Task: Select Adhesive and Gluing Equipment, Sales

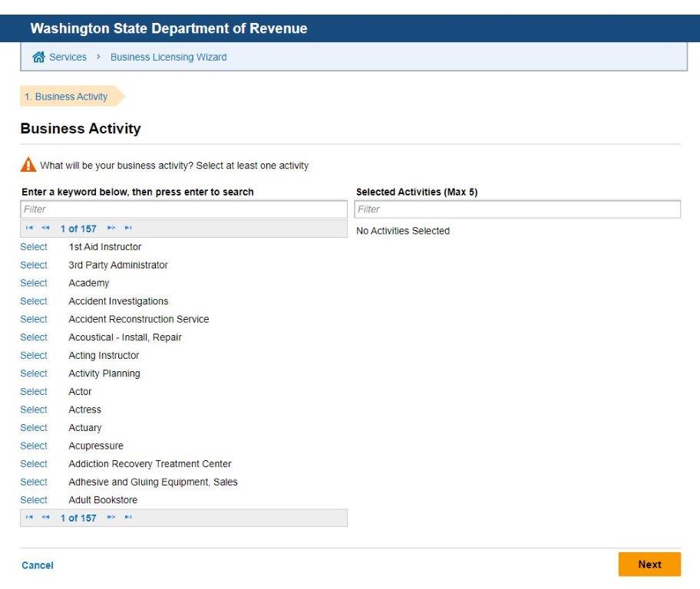Action: click(34, 482)
